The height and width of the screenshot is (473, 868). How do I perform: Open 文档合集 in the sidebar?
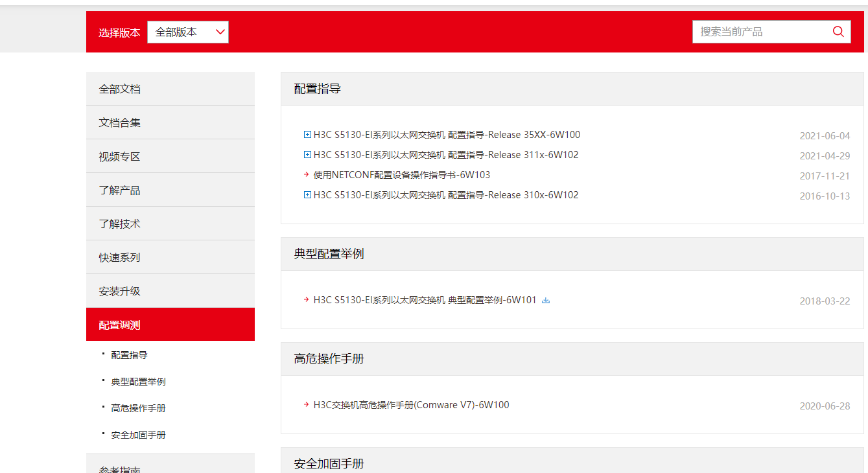(x=170, y=122)
